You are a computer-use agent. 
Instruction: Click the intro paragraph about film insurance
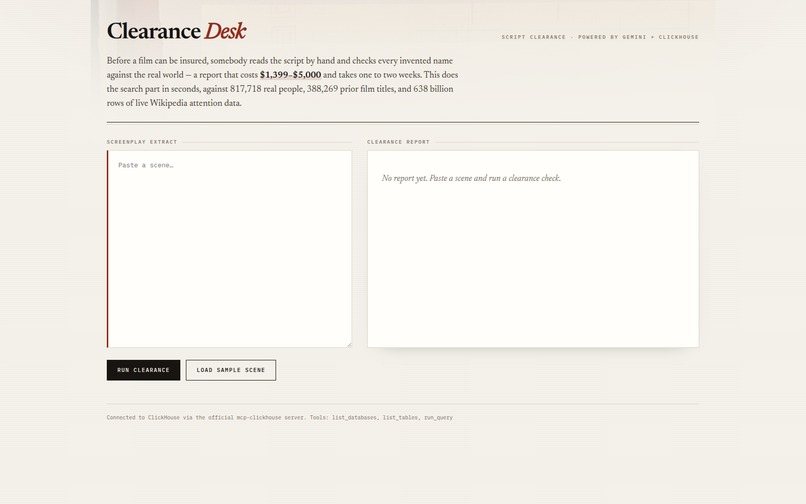point(282,82)
